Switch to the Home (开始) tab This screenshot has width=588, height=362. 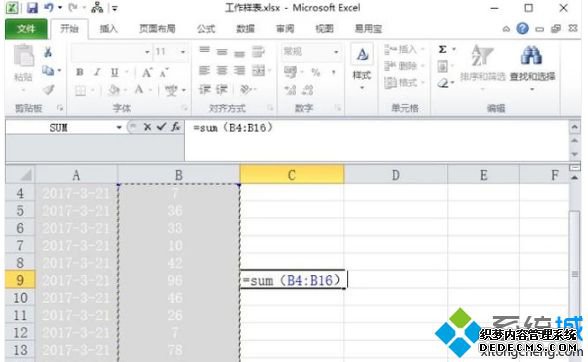point(69,29)
